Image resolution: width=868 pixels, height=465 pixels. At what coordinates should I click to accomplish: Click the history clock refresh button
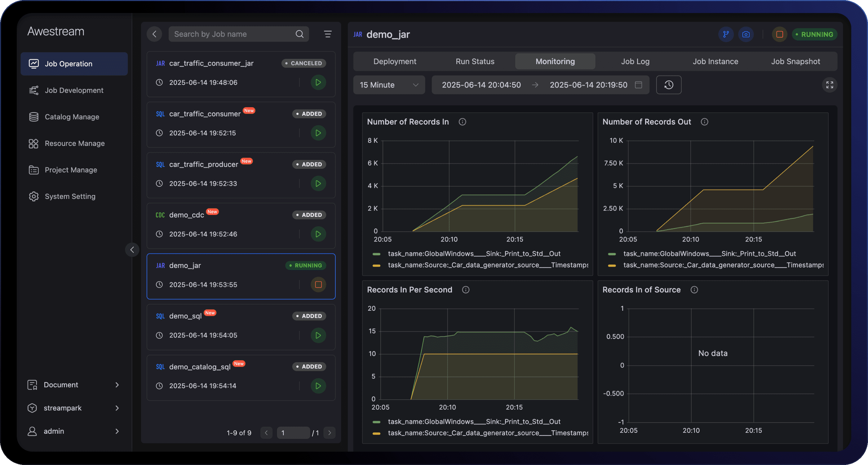[669, 85]
